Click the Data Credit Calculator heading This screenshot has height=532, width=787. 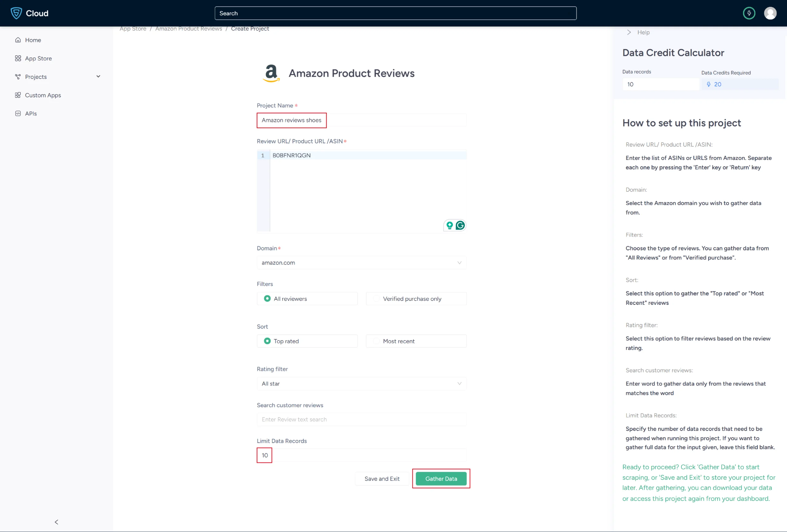pos(673,53)
